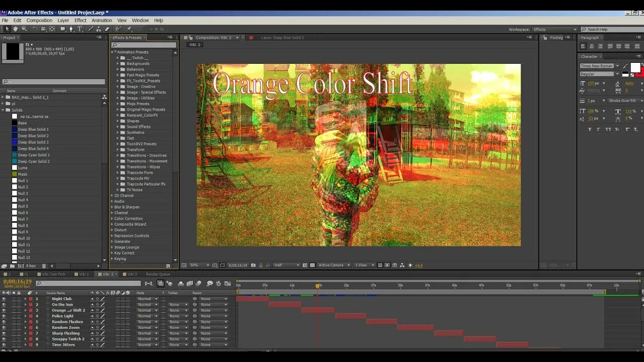
Task: Hide the Sharp Flashing layer
Action: [4, 333]
